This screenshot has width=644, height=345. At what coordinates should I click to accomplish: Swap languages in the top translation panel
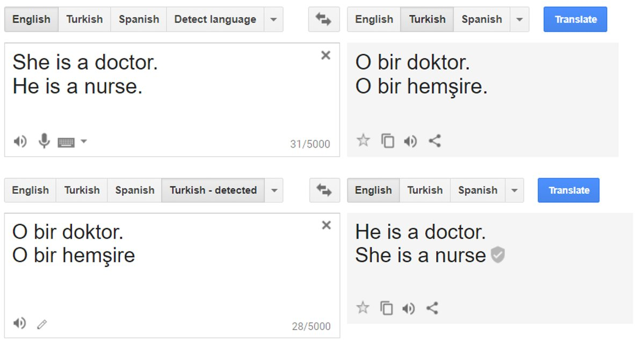(x=323, y=19)
